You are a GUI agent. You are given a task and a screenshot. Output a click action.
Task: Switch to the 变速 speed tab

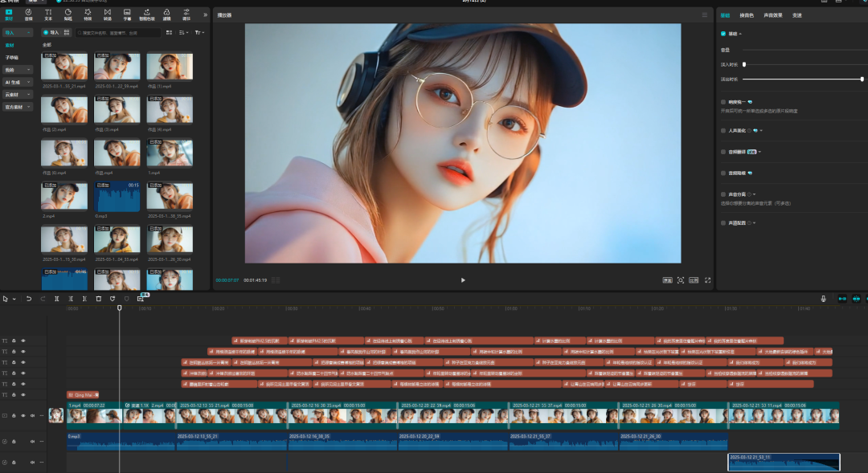click(x=797, y=15)
